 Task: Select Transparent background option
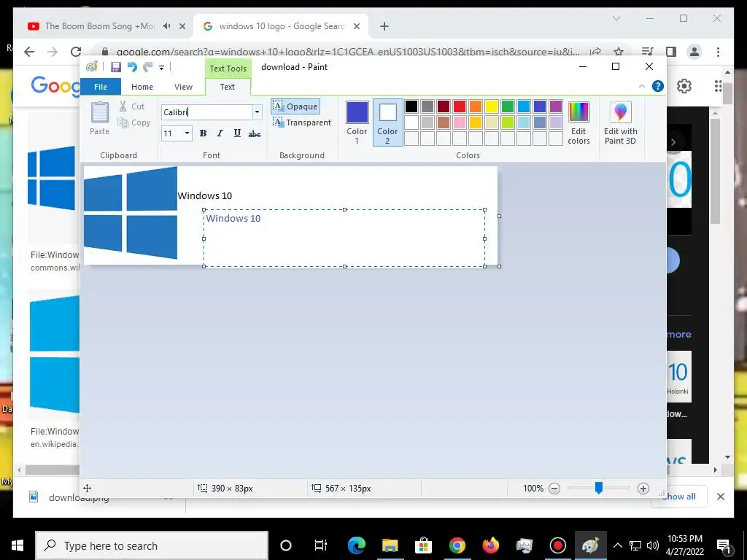[302, 122]
